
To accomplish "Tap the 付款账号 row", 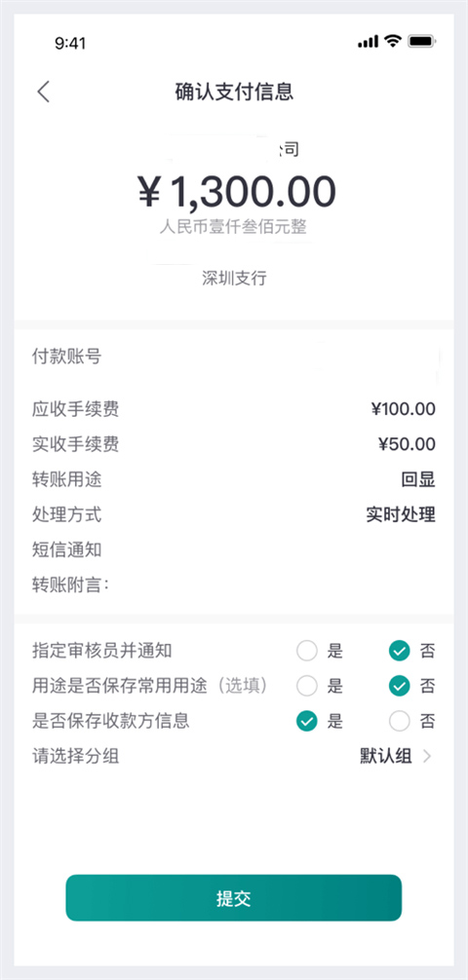I will (233, 357).
